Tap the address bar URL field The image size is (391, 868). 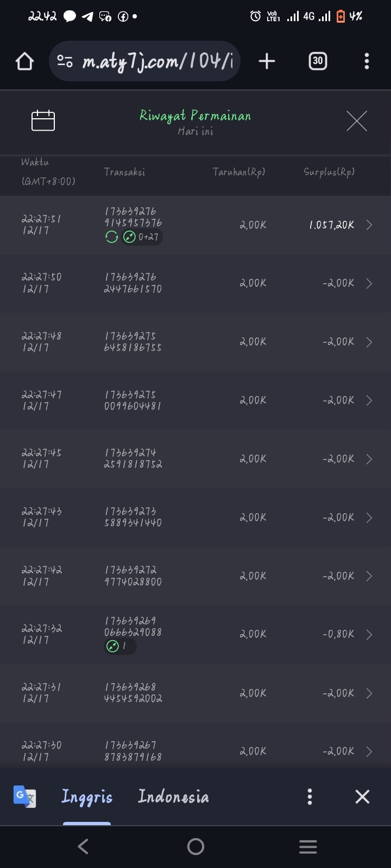coord(157,61)
